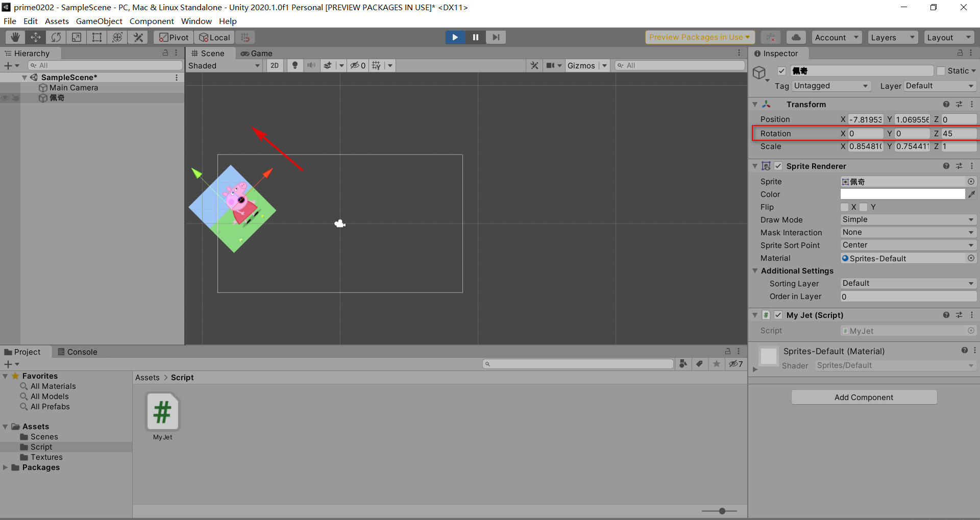Open Sprite Renderer preset settings
Viewport: 980px width, 520px height.
pyautogui.click(x=959, y=166)
